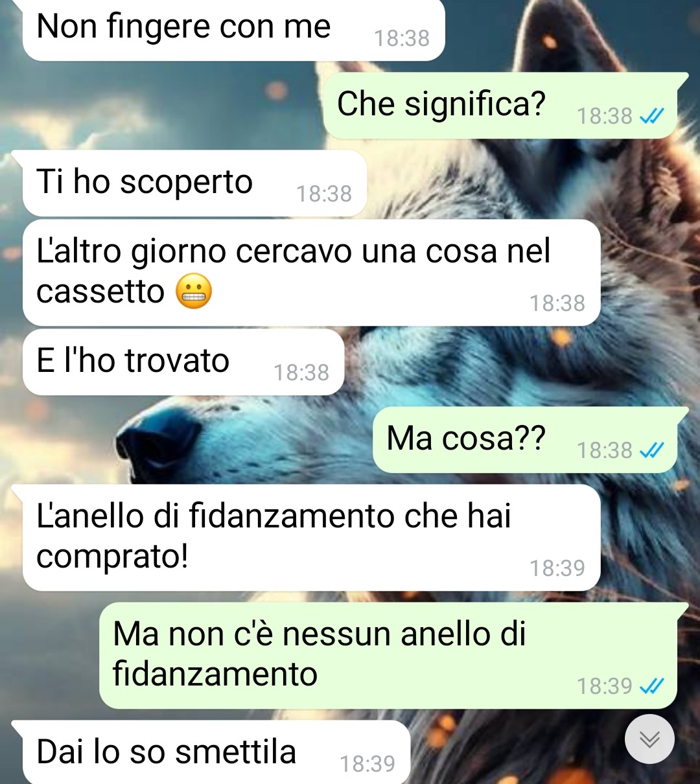Image resolution: width=700 pixels, height=784 pixels.
Task: Select the 'Che significa?' message bubble
Action: 500,106
